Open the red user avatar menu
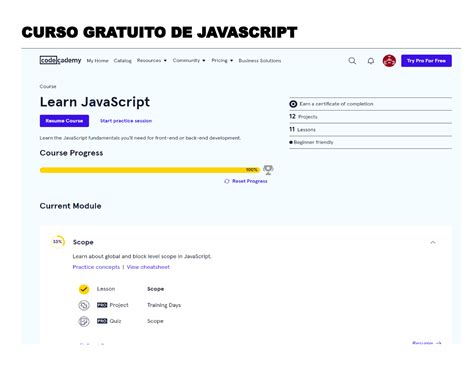Image resolution: width=474 pixels, height=366 pixels. [389, 61]
